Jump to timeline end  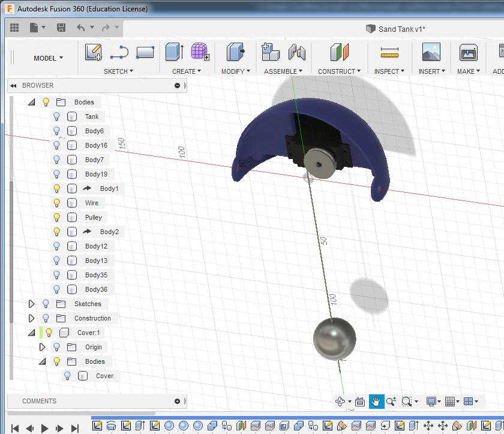(75, 428)
